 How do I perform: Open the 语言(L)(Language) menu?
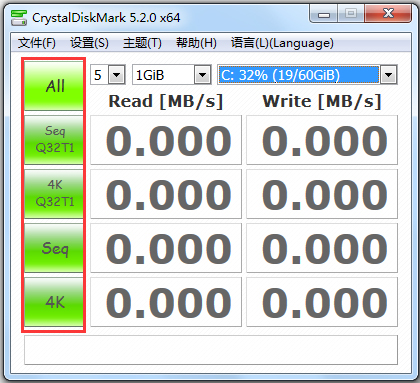coord(282,43)
